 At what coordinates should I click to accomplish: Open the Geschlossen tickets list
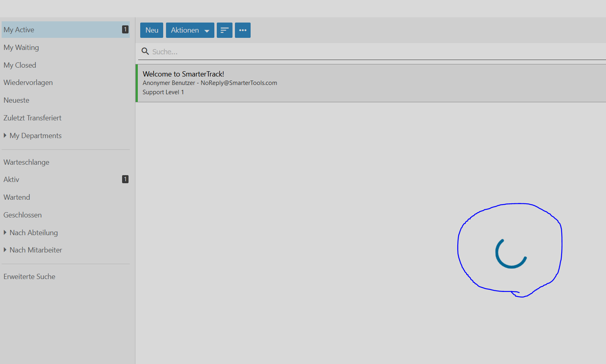point(23,215)
